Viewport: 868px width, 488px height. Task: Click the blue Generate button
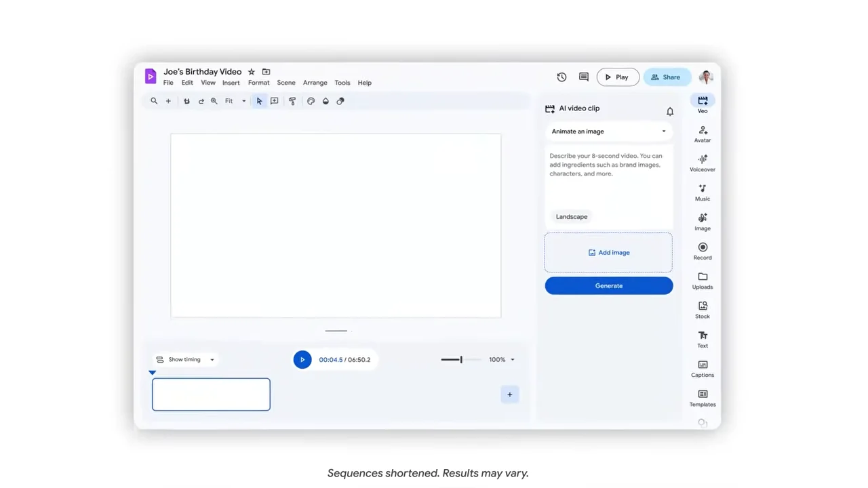[x=608, y=286]
